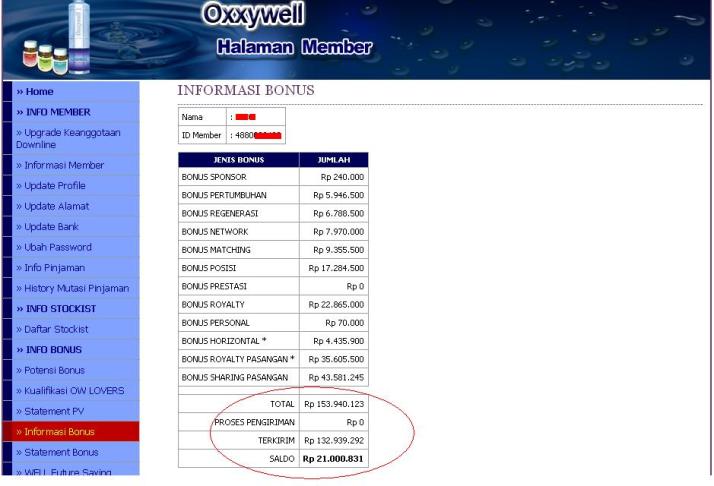Screen dimensions: 714x486
Task: Select the INFO MEMBER menu heading
Action: click(53, 112)
